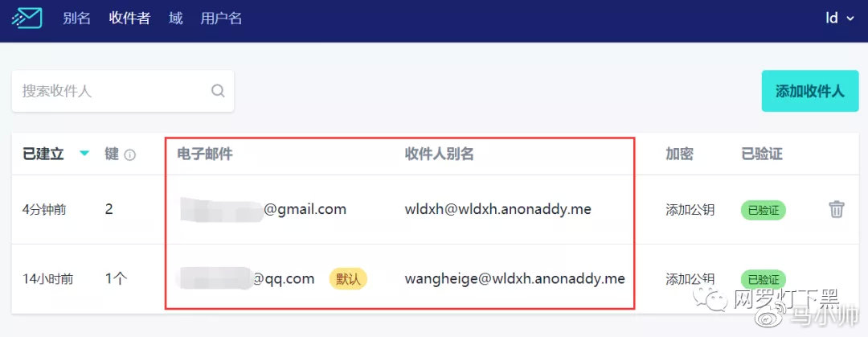Screen dimensions: 868x337
Task: Open the ld account dropdown menu
Action: tap(840, 18)
